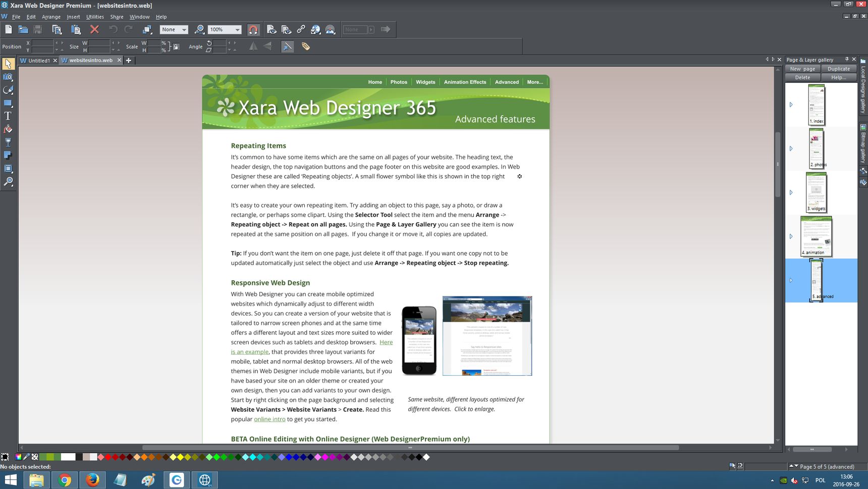Click the Flip horizontally icon
The image size is (868, 489).
point(253,46)
